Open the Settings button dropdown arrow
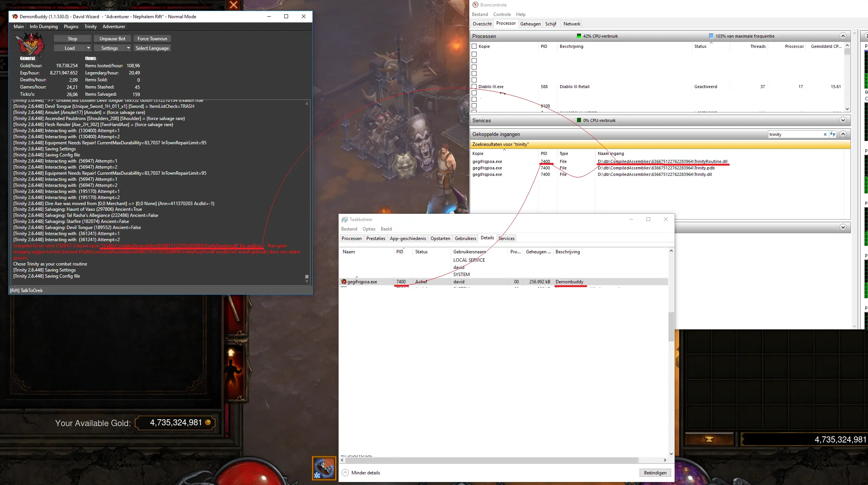This screenshot has height=485, width=868. pyautogui.click(x=128, y=48)
